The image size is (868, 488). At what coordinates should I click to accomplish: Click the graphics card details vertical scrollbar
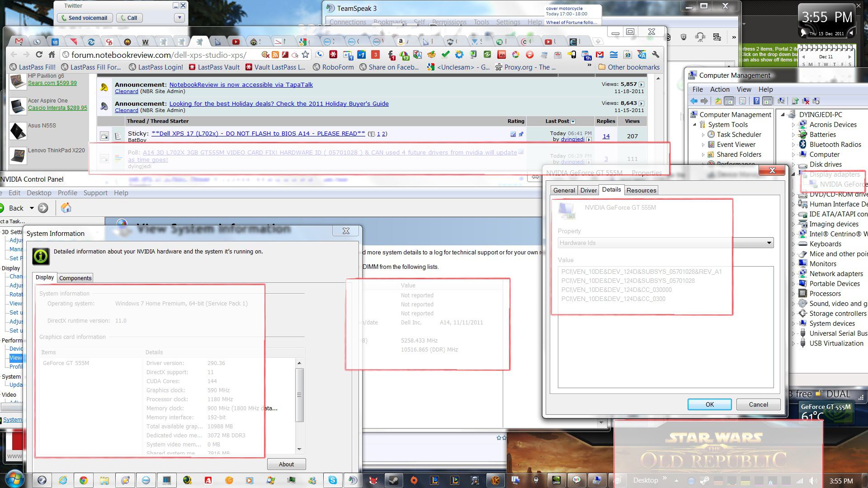[299, 395]
